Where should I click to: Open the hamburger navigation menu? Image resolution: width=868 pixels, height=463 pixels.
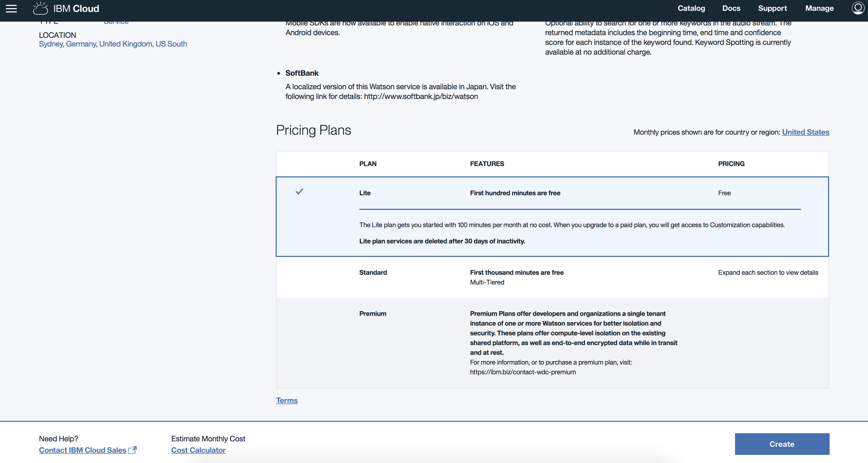(x=11, y=8)
